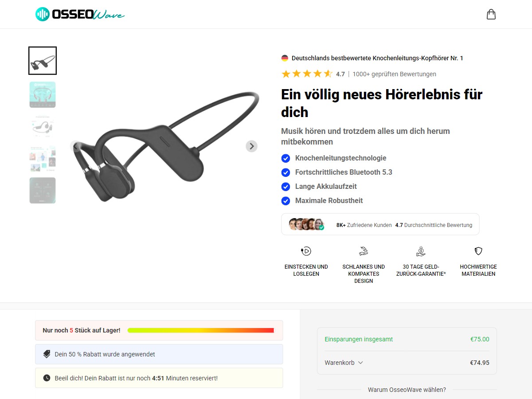Click the stock level gradient bar
Image resolution: width=532 pixels, height=399 pixels.
tap(200, 330)
